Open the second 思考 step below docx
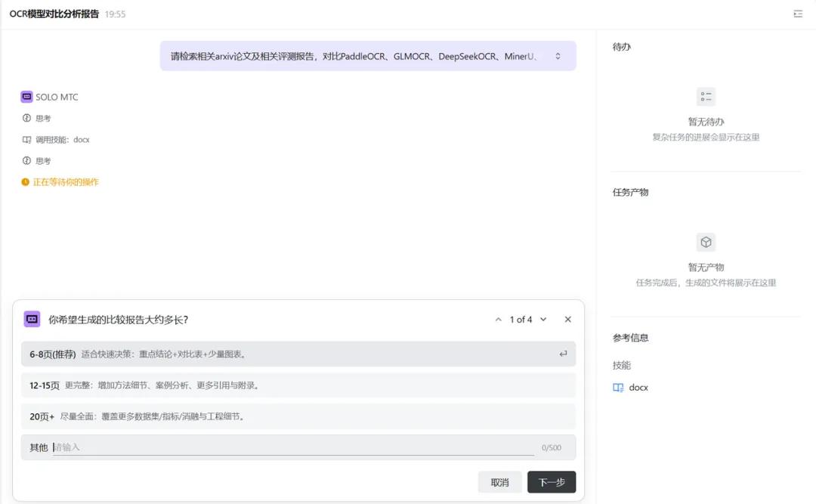 42,161
